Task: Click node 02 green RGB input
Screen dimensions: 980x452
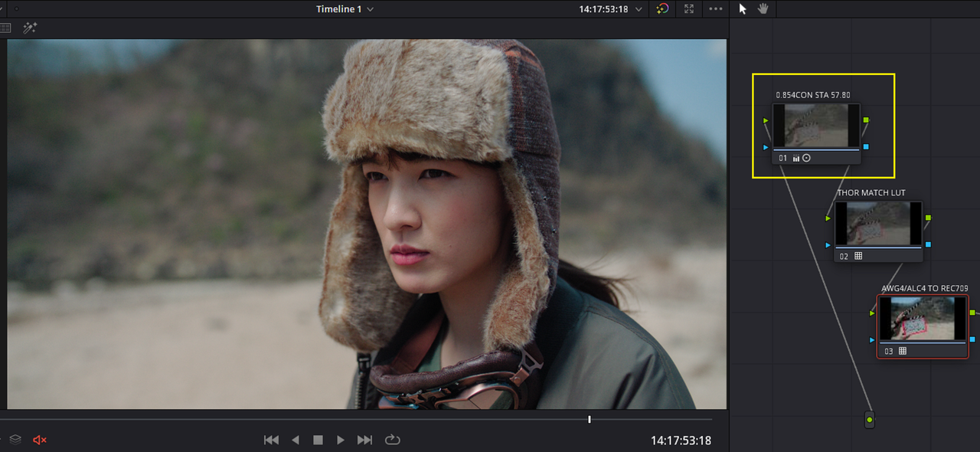Action: pos(828,218)
